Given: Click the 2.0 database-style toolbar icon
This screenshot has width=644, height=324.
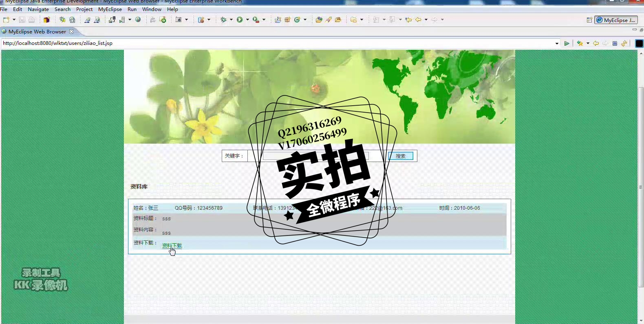Looking at the screenshot, I should click(x=72, y=20).
